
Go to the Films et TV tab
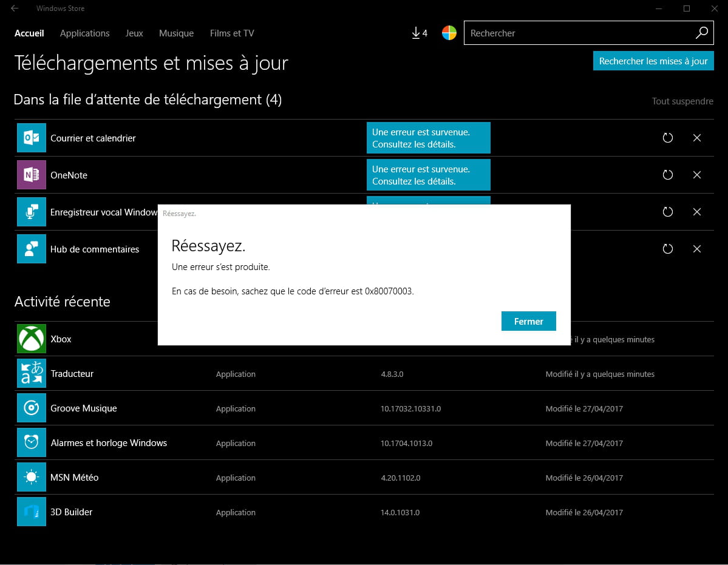(232, 33)
